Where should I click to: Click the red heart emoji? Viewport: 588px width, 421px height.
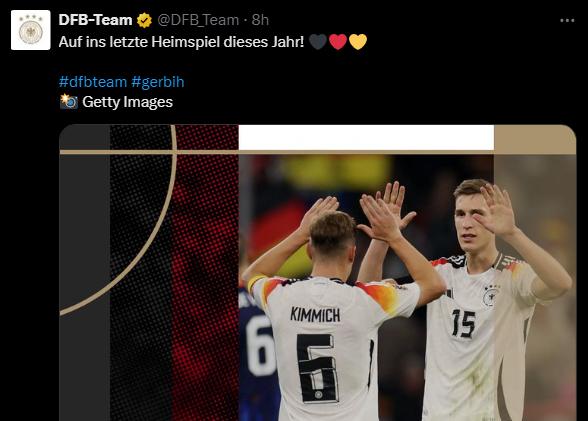[x=338, y=42]
